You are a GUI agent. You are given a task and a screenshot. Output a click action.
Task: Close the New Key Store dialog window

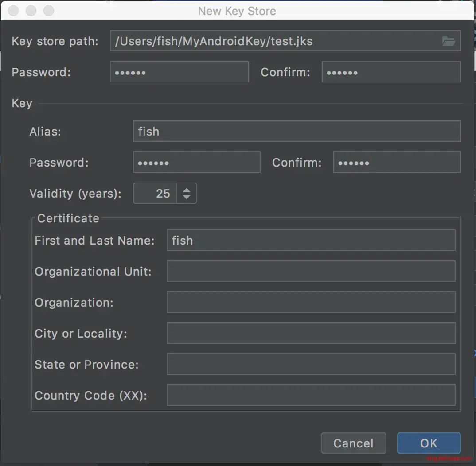[x=14, y=11]
